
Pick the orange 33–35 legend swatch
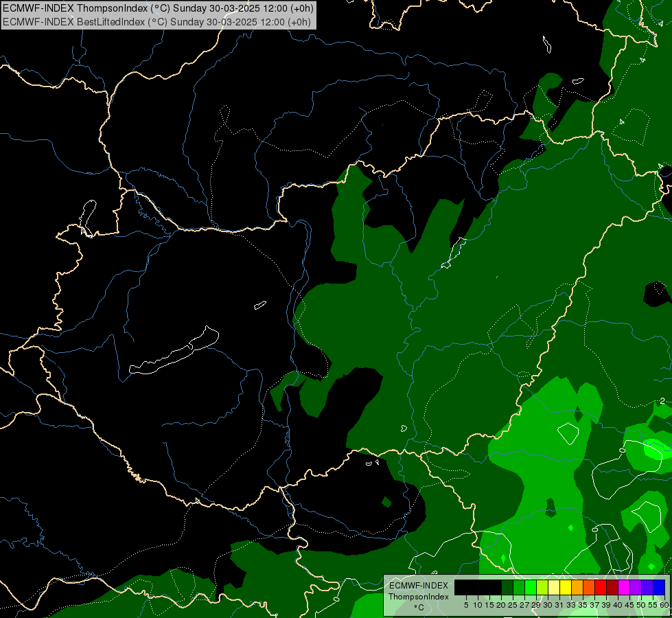click(x=577, y=588)
